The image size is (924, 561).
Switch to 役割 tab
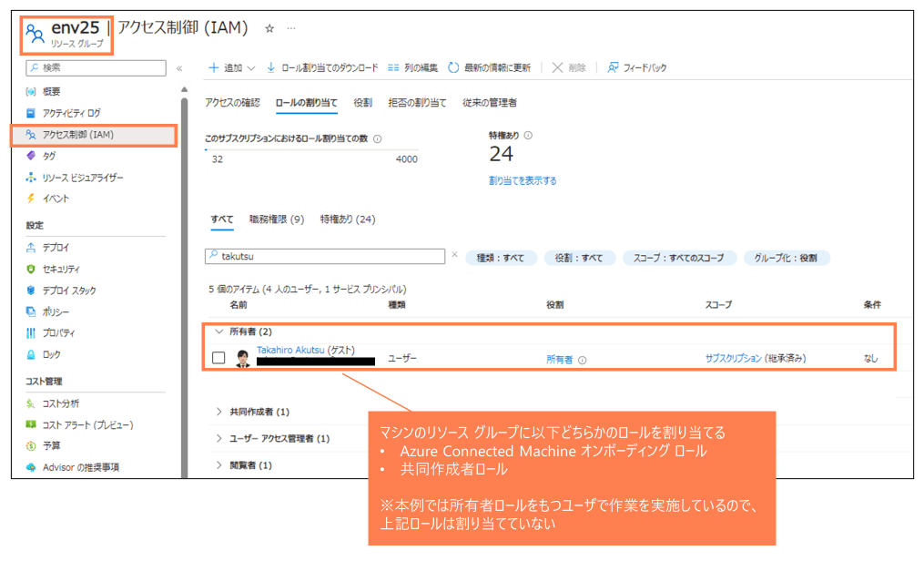pyautogui.click(x=362, y=103)
